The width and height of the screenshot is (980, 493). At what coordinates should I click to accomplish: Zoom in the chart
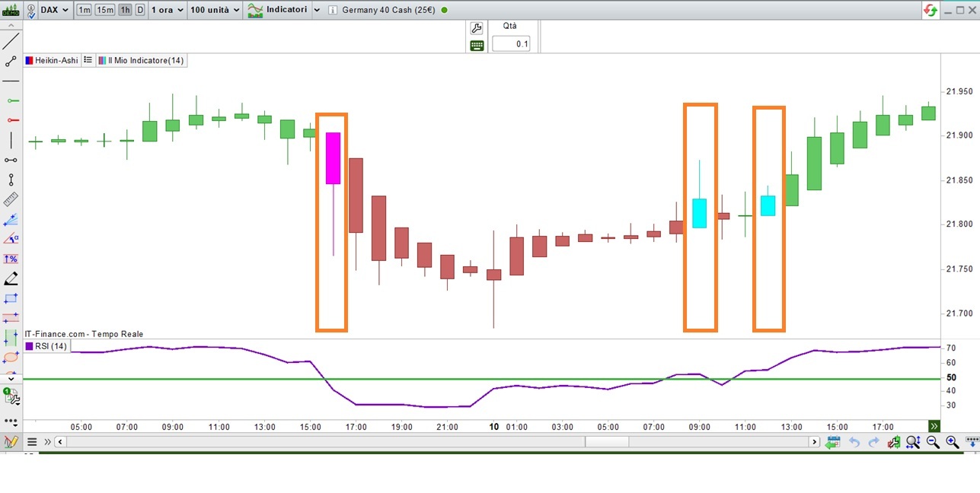click(x=953, y=443)
